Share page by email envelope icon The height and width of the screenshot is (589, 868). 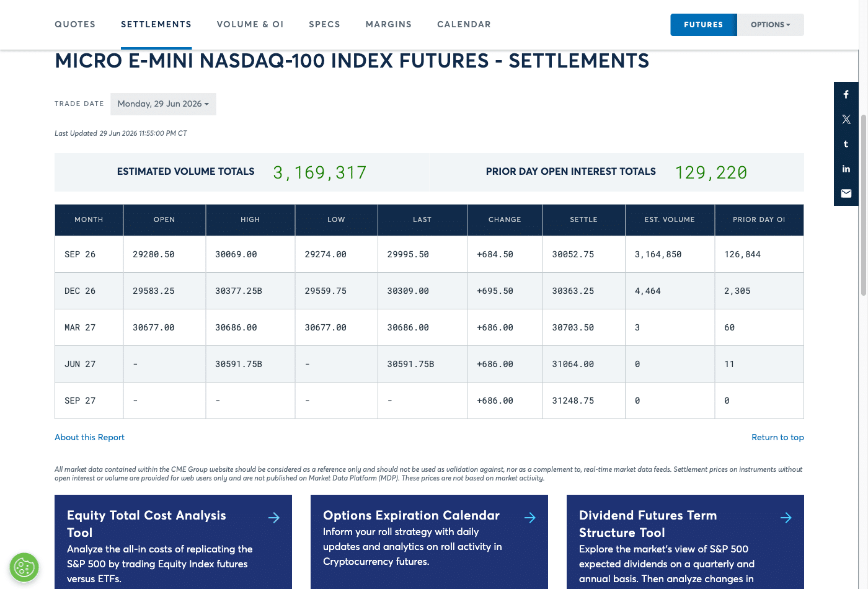point(846,193)
